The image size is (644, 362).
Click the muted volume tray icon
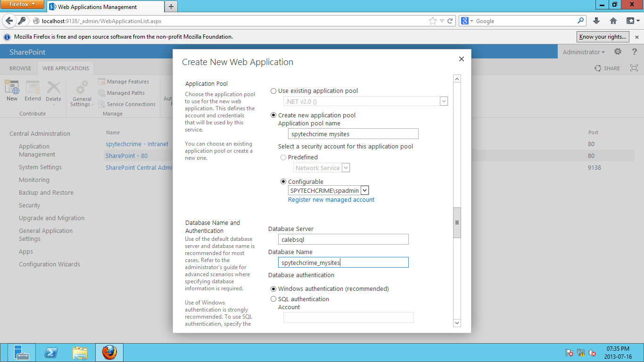click(593, 353)
